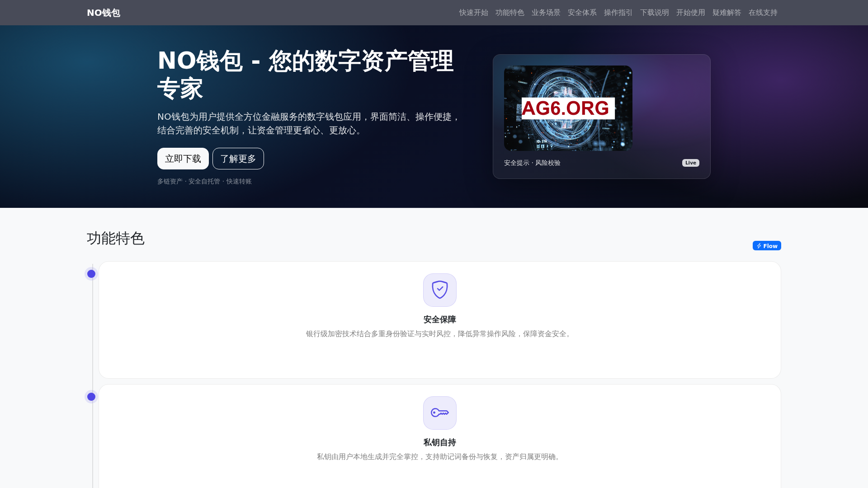868x488 pixels.
Task: Open 下载说明 from the top menu
Action: [x=655, y=13]
